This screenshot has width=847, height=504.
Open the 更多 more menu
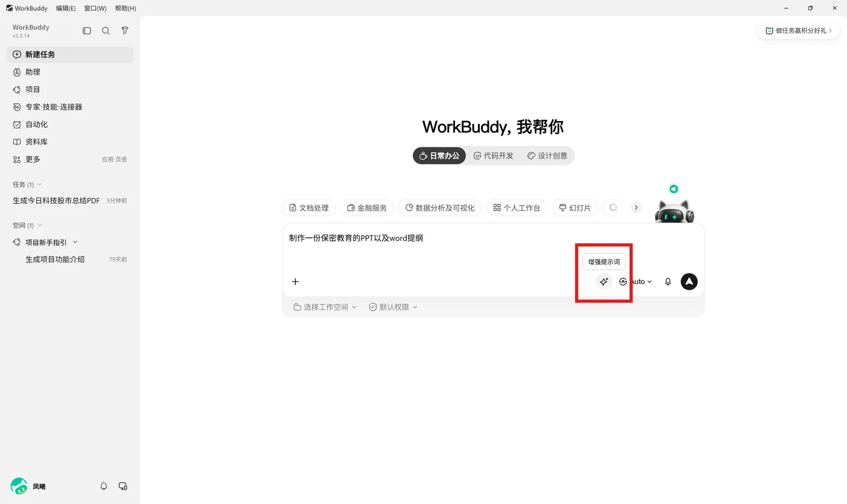70,160
